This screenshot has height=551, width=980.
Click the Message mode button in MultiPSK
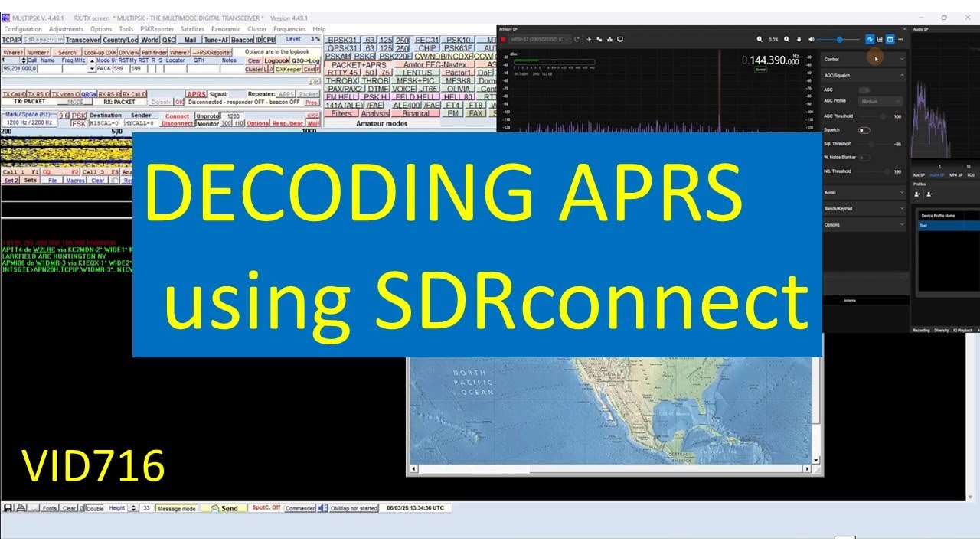coord(176,507)
